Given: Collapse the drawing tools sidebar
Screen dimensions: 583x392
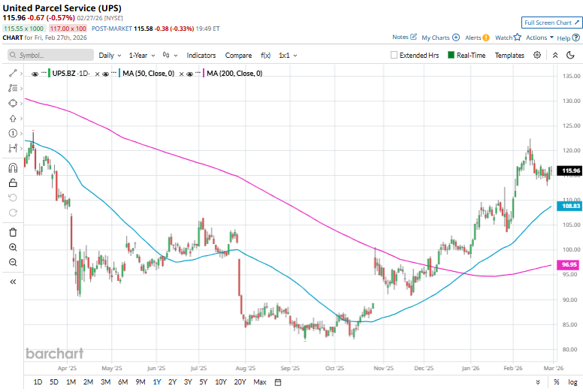Looking at the screenshot, I should tap(13, 281).
